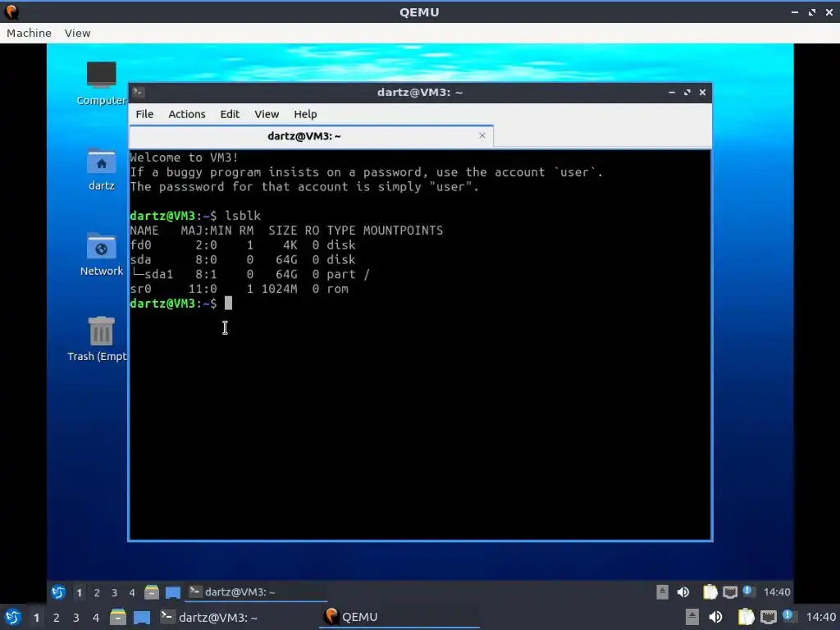Click the Computer desktop icon
The width and height of the screenshot is (840, 630).
point(101,83)
